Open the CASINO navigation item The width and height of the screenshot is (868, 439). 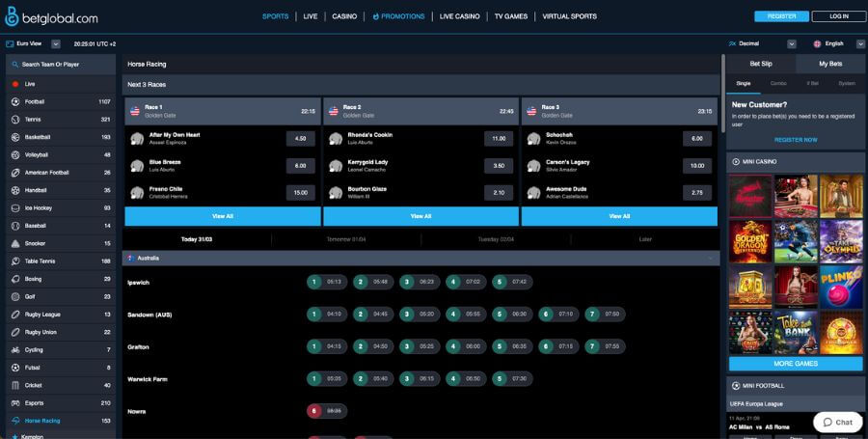tap(344, 16)
